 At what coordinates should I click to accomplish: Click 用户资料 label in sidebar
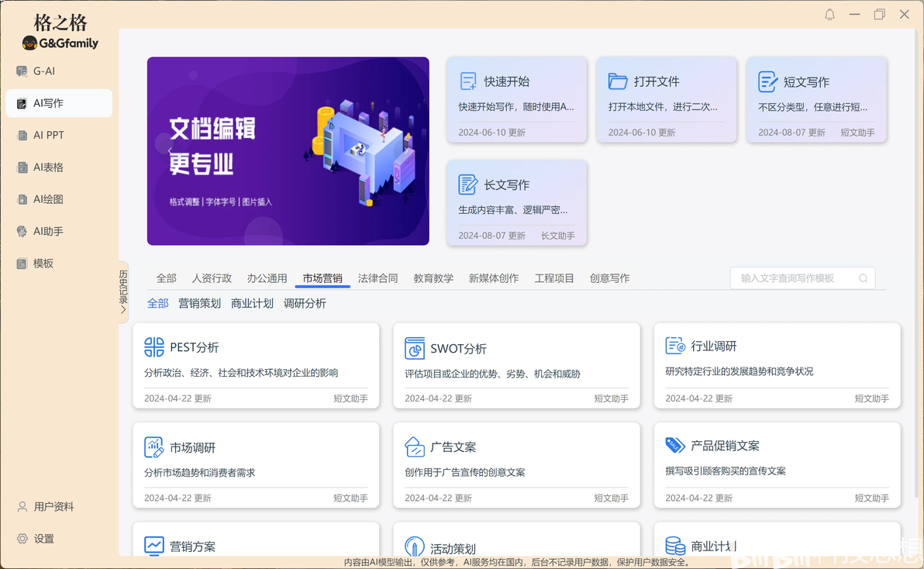pyautogui.click(x=53, y=506)
